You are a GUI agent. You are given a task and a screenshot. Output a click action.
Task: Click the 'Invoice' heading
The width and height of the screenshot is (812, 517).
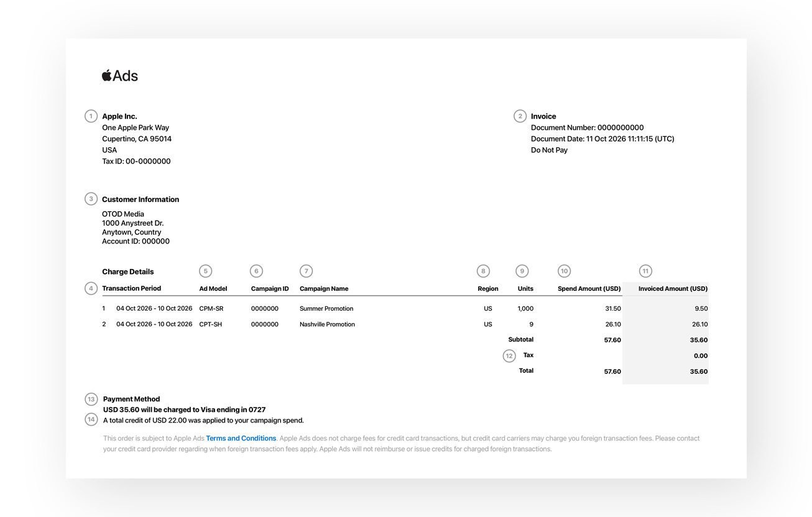click(x=543, y=116)
